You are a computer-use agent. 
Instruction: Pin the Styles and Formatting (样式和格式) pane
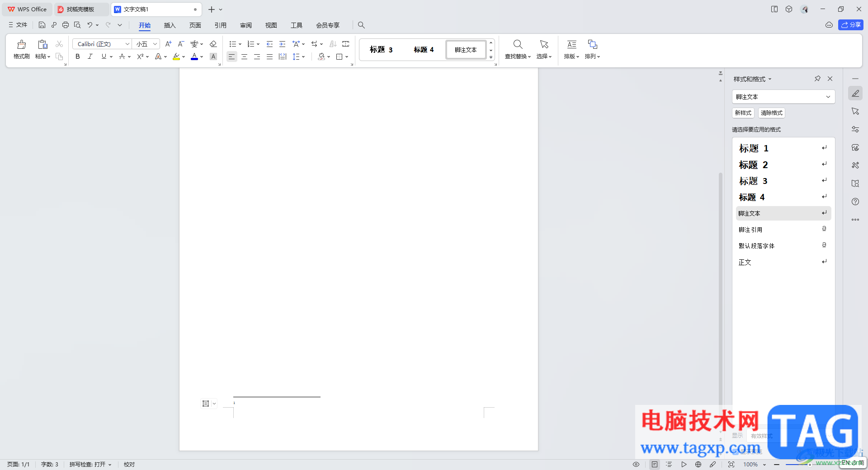pyautogui.click(x=817, y=79)
